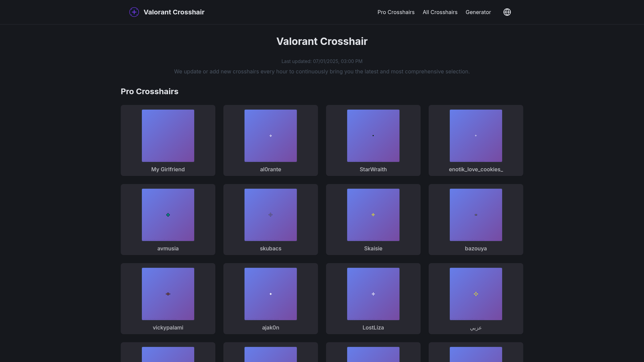644x362 pixels.
Task: Click the LostLiza name label
Action: [373, 327]
